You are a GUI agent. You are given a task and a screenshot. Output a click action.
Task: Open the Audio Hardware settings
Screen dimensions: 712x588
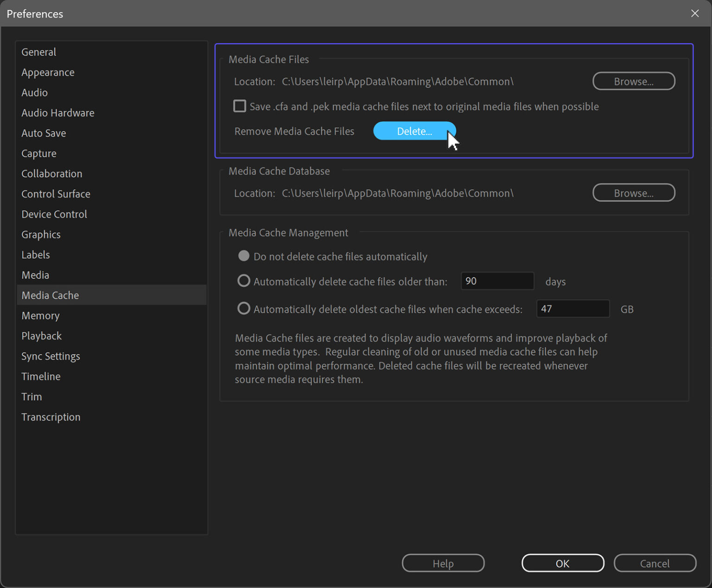pos(57,113)
